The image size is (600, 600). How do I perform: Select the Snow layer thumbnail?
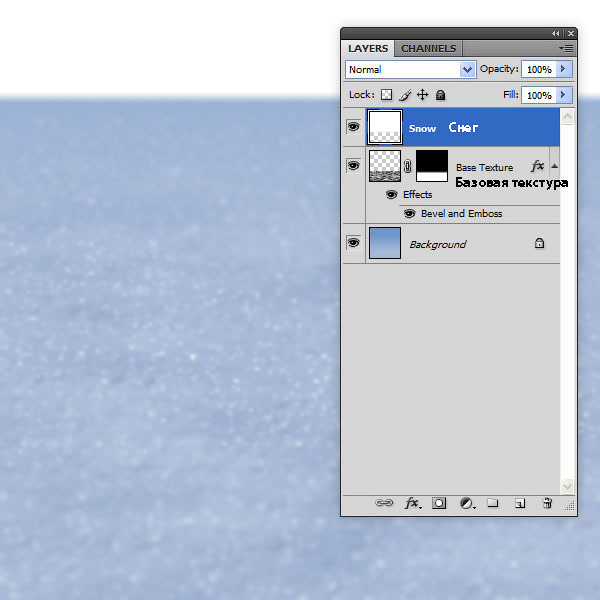(x=385, y=127)
